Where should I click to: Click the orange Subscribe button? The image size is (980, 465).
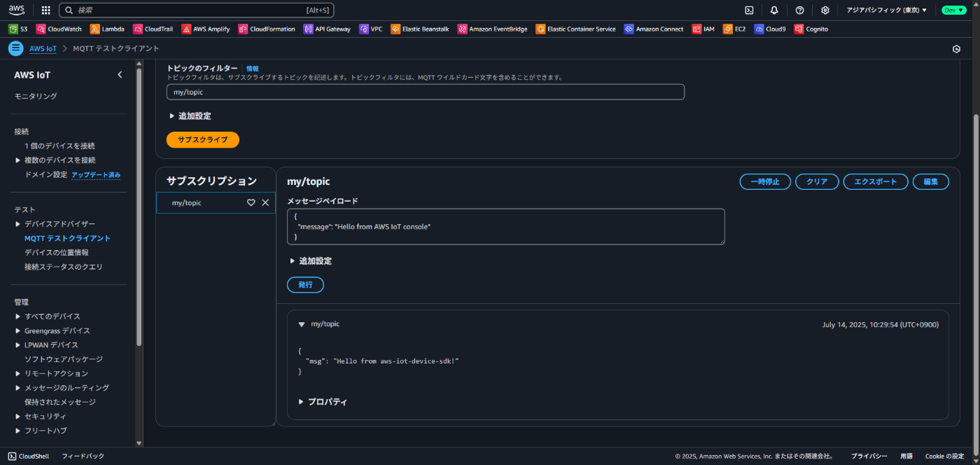[x=203, y=140]
